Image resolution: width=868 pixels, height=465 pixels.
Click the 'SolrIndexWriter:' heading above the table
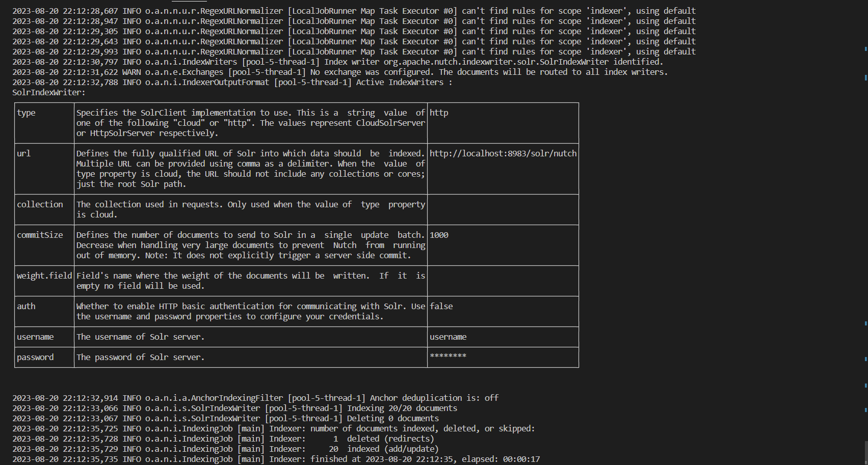point(49,92)
